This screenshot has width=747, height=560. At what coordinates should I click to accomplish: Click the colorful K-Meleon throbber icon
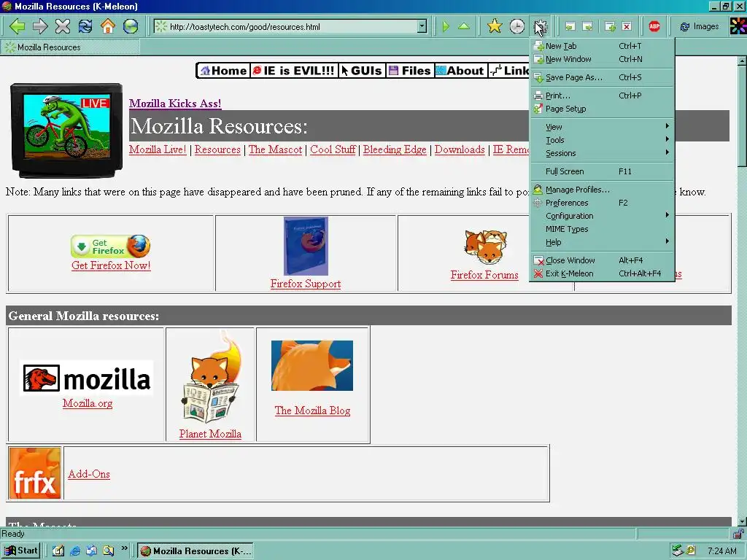point(738,26)
